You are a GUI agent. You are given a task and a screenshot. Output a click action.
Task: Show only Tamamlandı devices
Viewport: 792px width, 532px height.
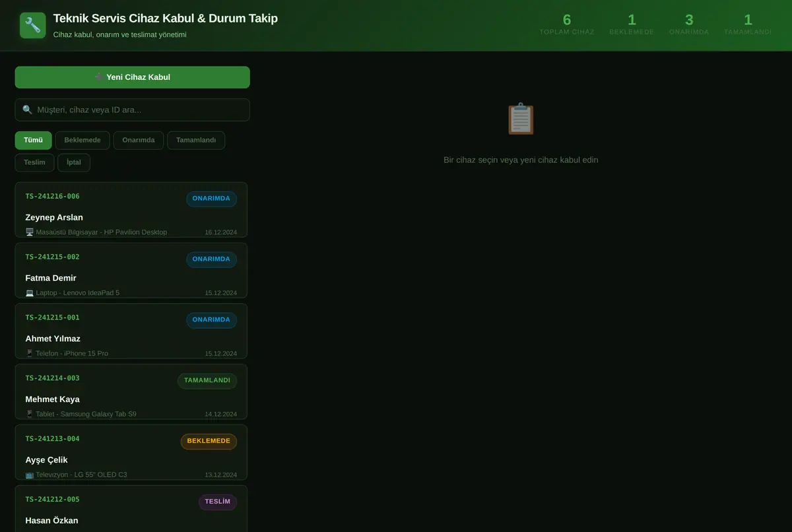pos(196,140)
